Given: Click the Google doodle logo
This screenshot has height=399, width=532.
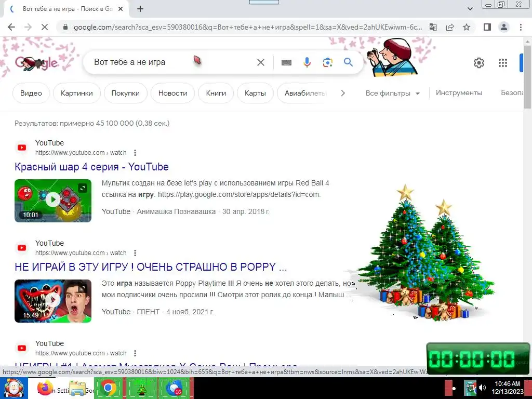Looking at the screenshot, I should [37, 63].
